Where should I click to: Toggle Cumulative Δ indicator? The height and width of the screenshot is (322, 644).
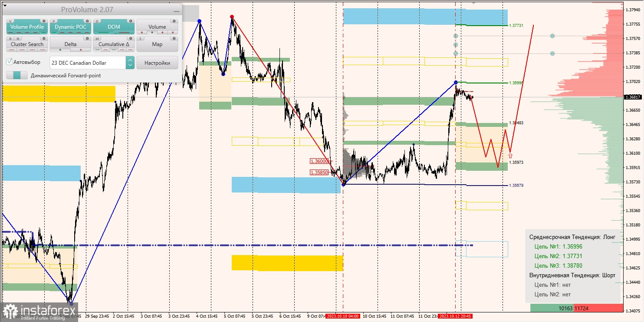click(114, 44)
